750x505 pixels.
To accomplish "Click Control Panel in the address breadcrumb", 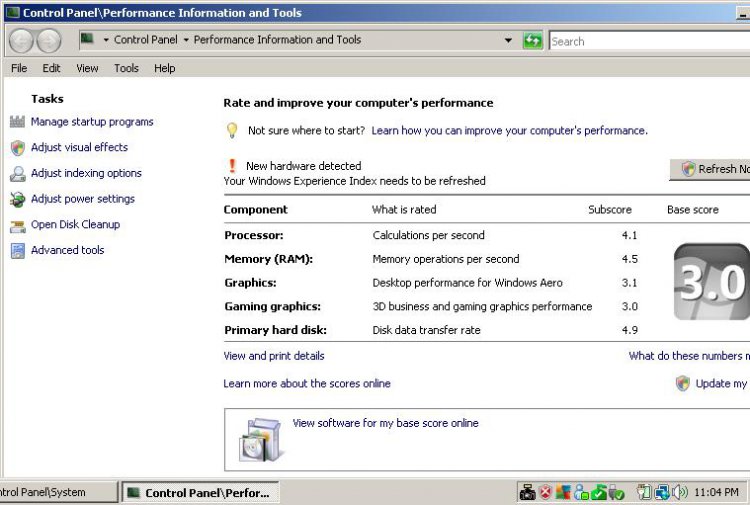I will (x=145, y=40).
